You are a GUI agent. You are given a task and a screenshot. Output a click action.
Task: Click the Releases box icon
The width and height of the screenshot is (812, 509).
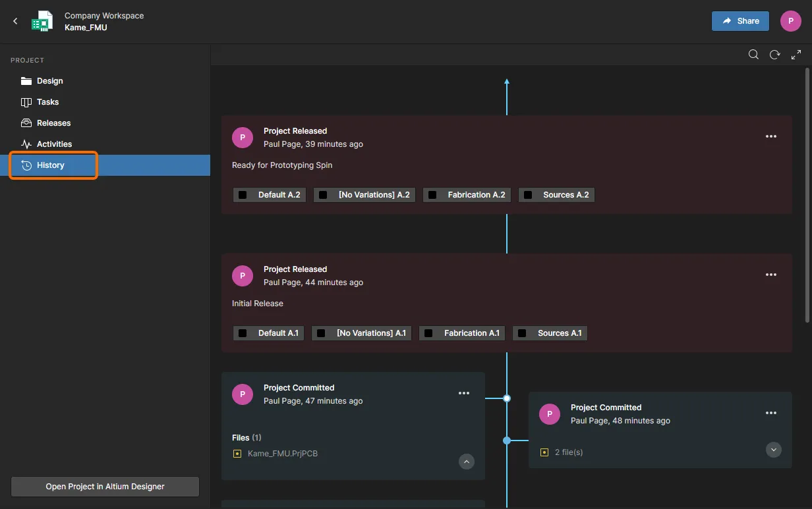tap(26, 123)
